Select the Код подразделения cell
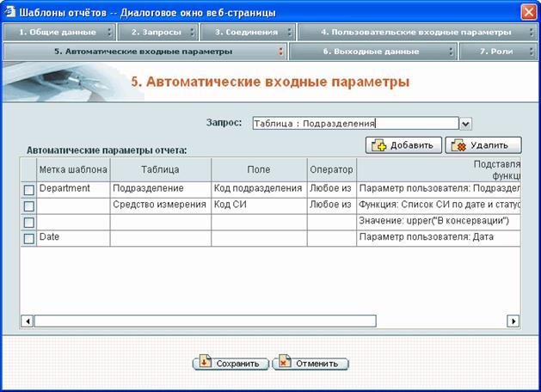This screenshot has width=541, height=392. tap(259, 190)
